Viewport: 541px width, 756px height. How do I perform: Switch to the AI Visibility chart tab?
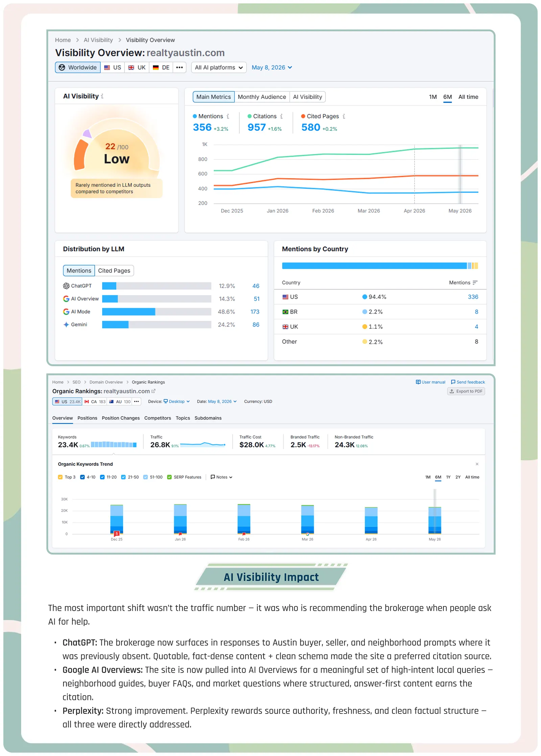click(x=307, y=97)
